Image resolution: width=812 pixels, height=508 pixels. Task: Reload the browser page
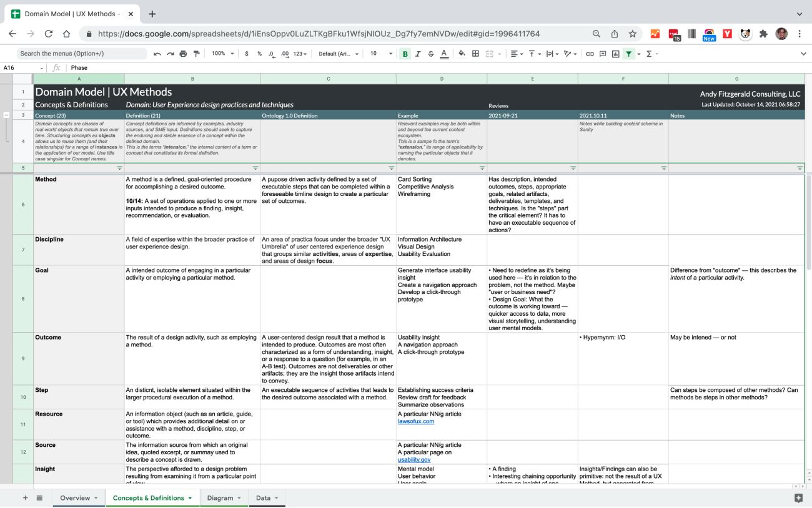click(x=48, y=34)
